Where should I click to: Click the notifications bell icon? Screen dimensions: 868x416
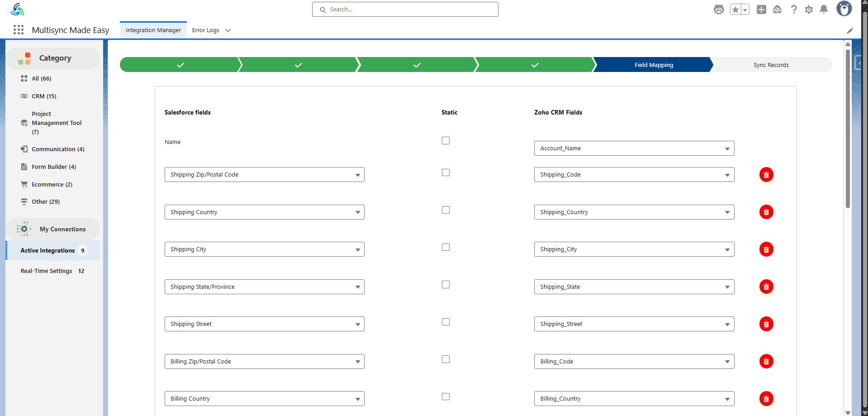(x=824, y=10)
